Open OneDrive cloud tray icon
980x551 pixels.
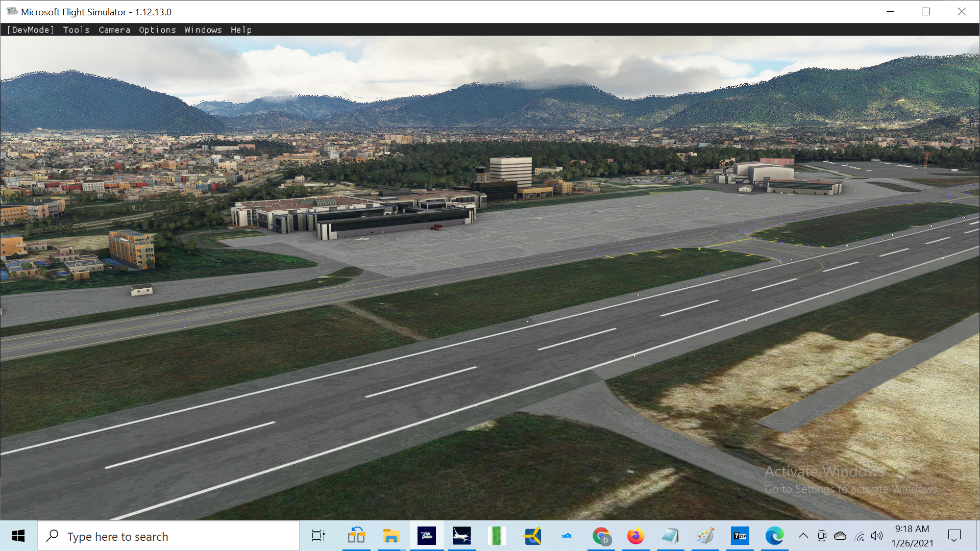(x=840, y=536)
